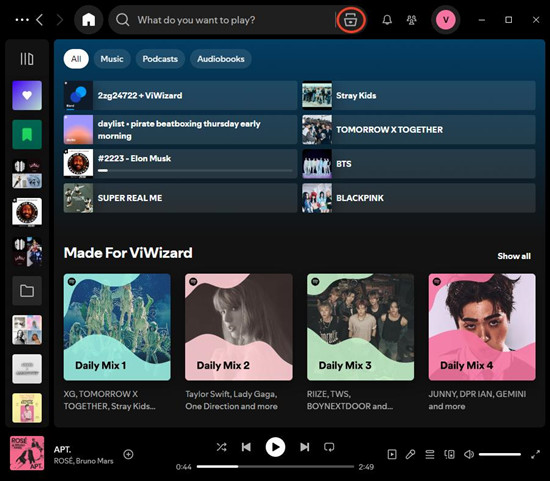Expand Your Library sidebar

(x=27, y=59)
